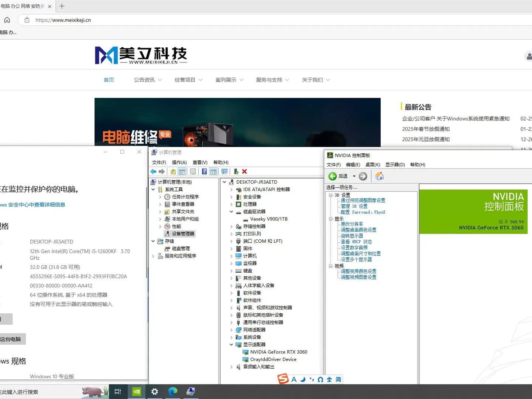Viewport: 532px width, 399px height.
Task: Toggle Sogou simplified/traditional 简 button
Action: (x=338, y=379)
